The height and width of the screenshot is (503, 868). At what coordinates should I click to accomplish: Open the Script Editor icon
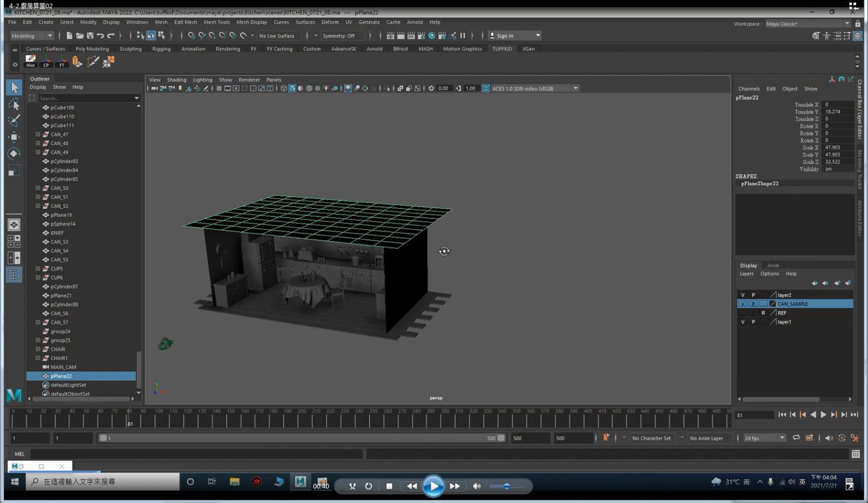pyautogui.click(x=856, y=454)
